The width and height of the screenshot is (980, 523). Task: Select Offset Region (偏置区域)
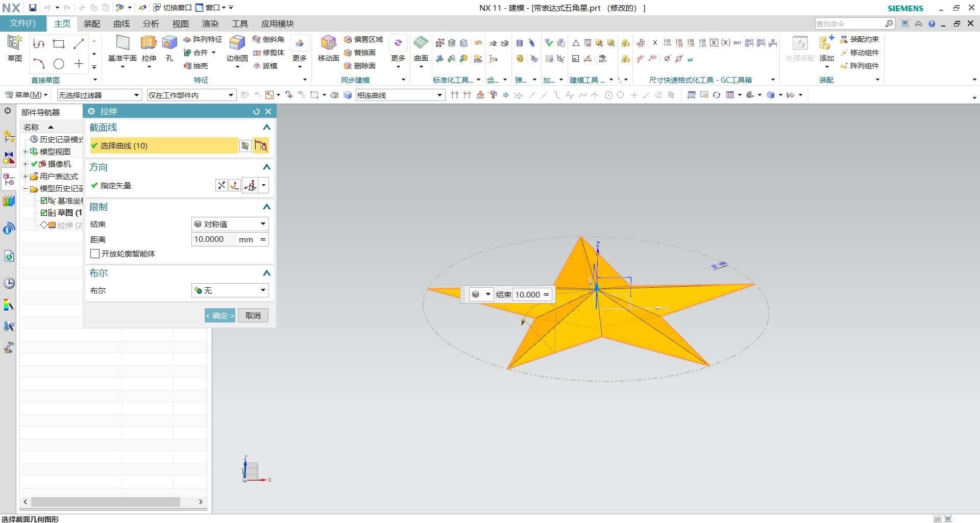(x=363, y=39)
